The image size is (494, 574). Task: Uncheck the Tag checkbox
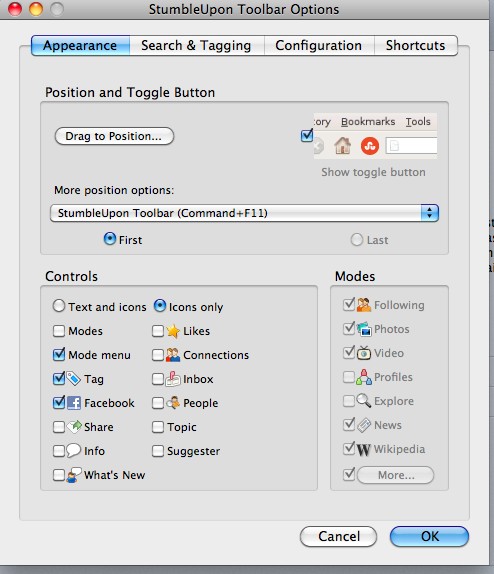59,379
